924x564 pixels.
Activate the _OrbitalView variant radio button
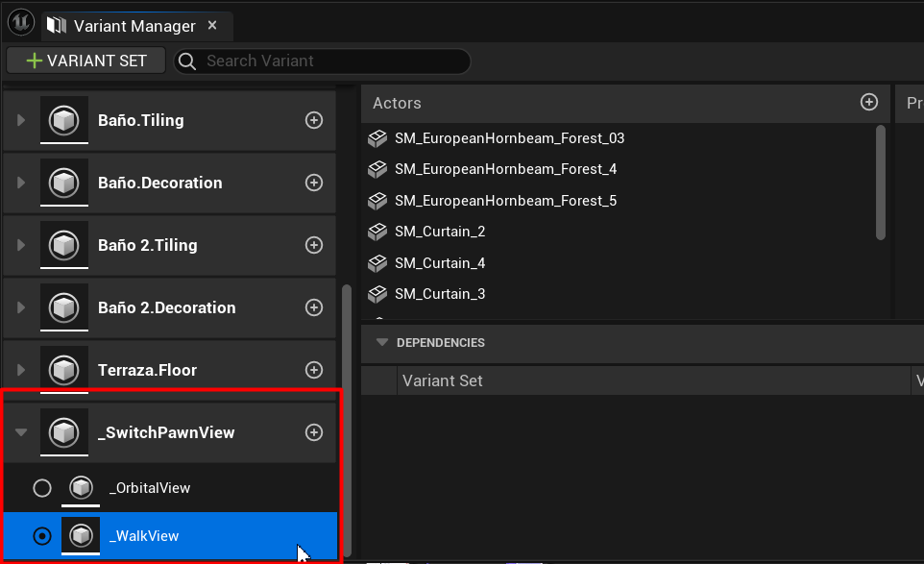point(42,488)
